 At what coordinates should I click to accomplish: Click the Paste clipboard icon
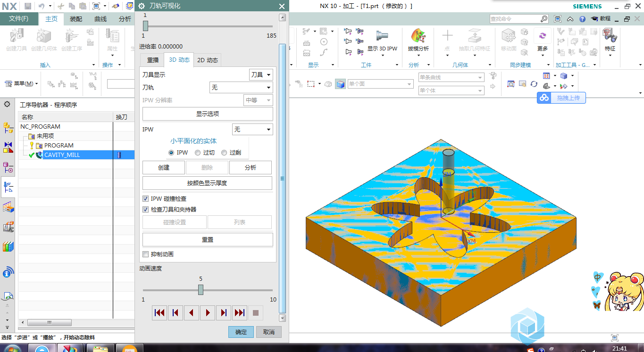83,6
